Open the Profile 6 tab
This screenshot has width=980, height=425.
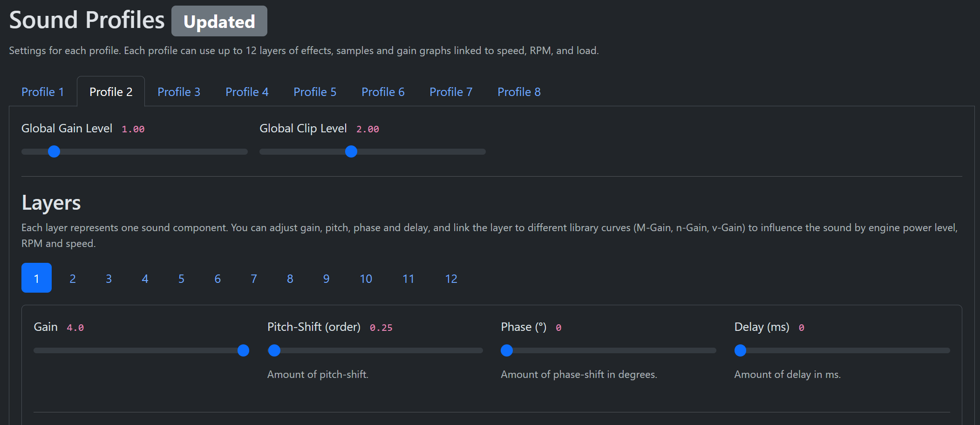coord(383,92)
